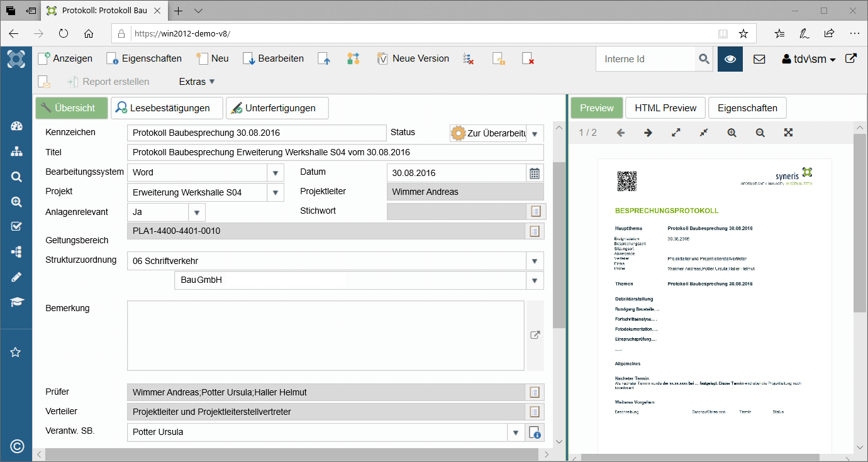
Task: Expand the BauGmbH dropdown
Action: [535, 281]
